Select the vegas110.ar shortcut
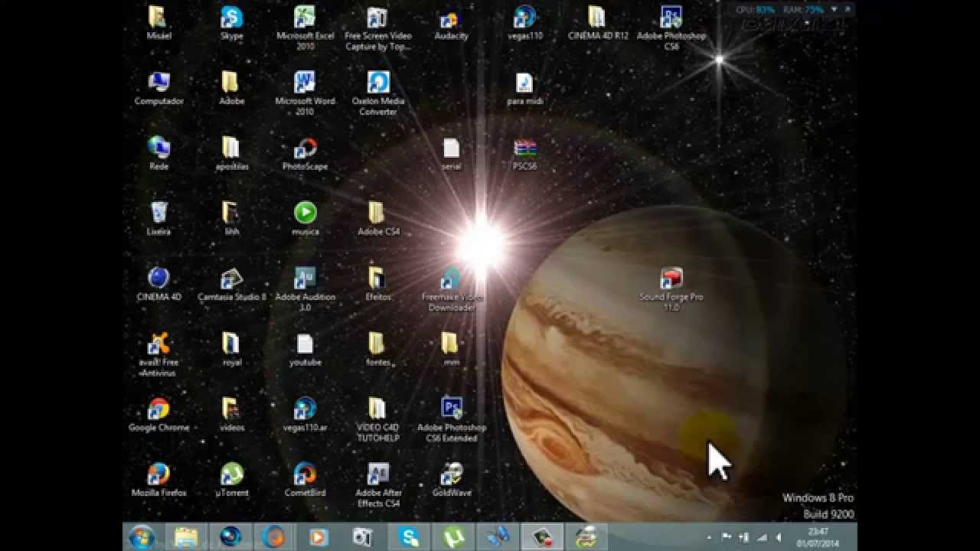The width and height of the screenshot is (980, 551). tap(305, 414)
